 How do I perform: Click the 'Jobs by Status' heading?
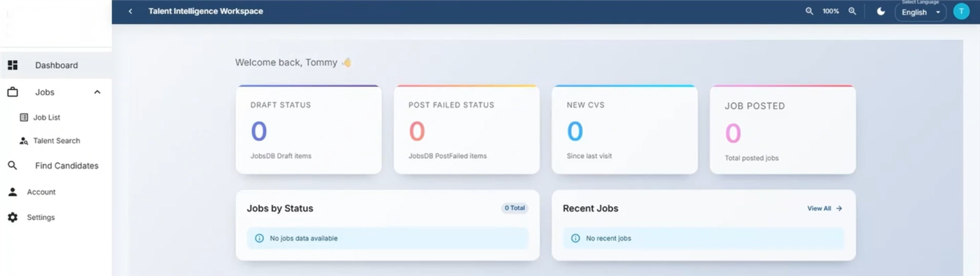280,208
